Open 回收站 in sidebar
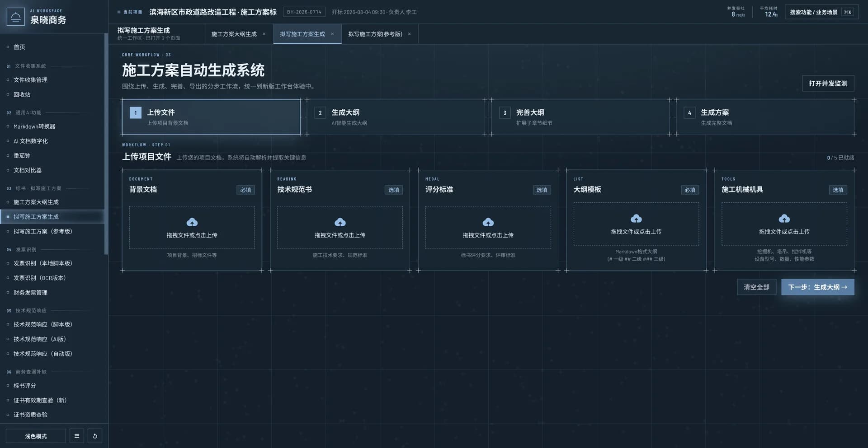Screen dimensions: 868x448 pyautogui.click(x=52, y=94)
